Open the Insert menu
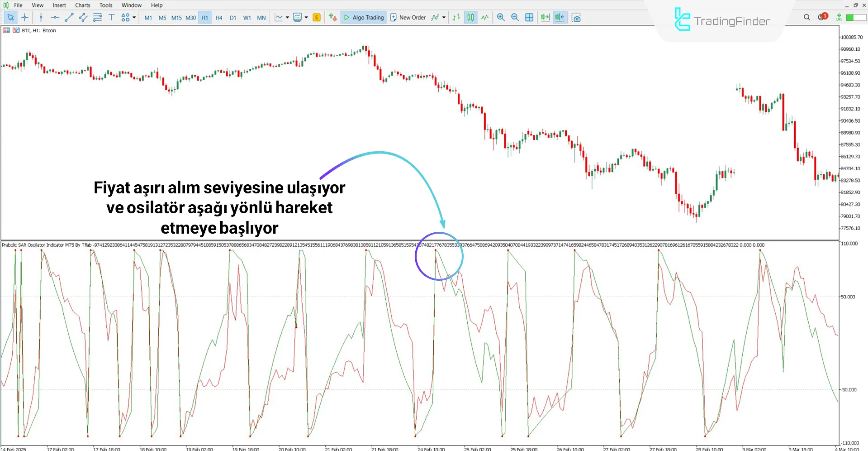Image resolution: width=868 pixels, height=451 pixels. pos(59,5)
